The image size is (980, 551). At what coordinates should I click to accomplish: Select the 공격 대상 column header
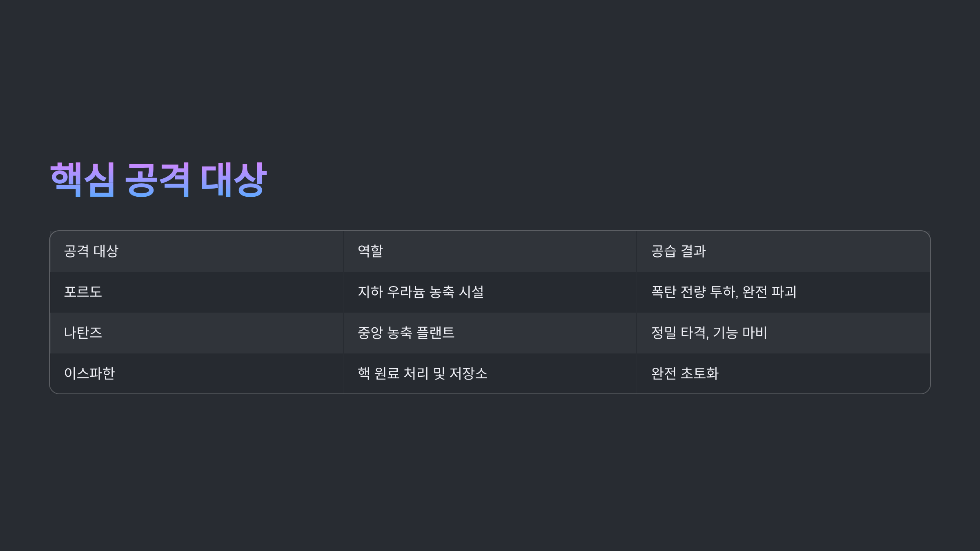pyautogui.click(x=196, y=251)
